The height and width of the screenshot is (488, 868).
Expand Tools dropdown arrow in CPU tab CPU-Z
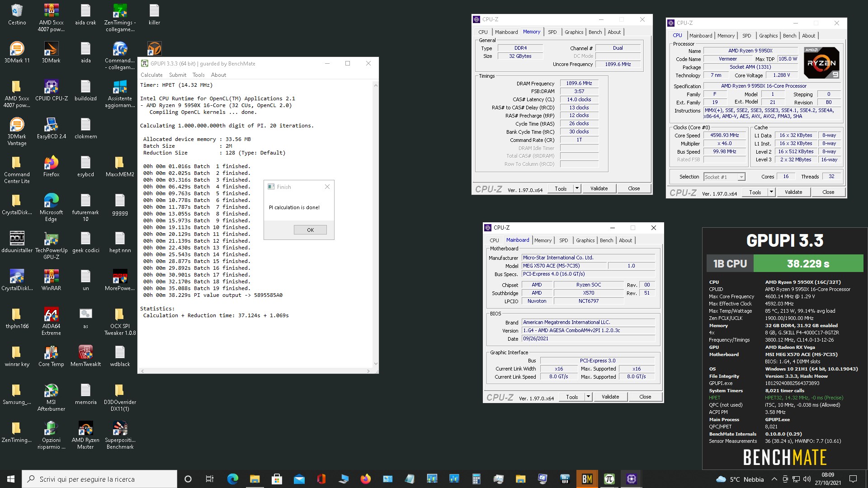(771, 192)
